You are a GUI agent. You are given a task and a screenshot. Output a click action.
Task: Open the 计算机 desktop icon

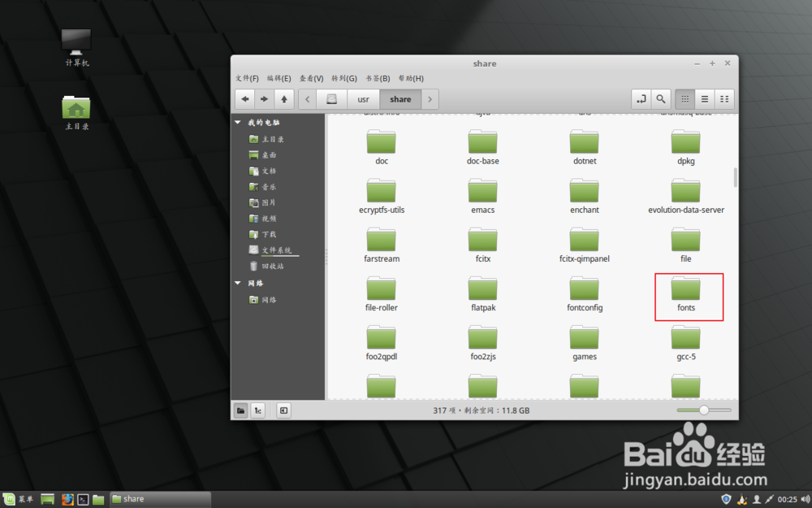(x=76, y=48)
